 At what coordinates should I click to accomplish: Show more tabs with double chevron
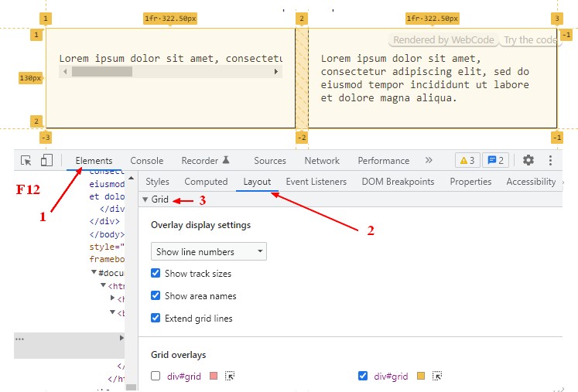pos(429,160)
